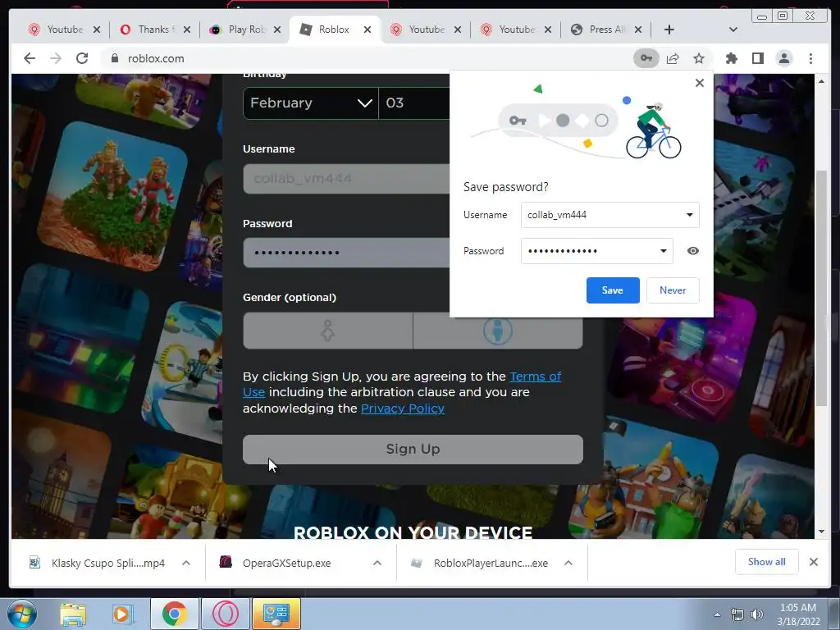Expand options for RobloxPlayerLauncher download
This screenshot has width=840, height=630.
(568, 563)
